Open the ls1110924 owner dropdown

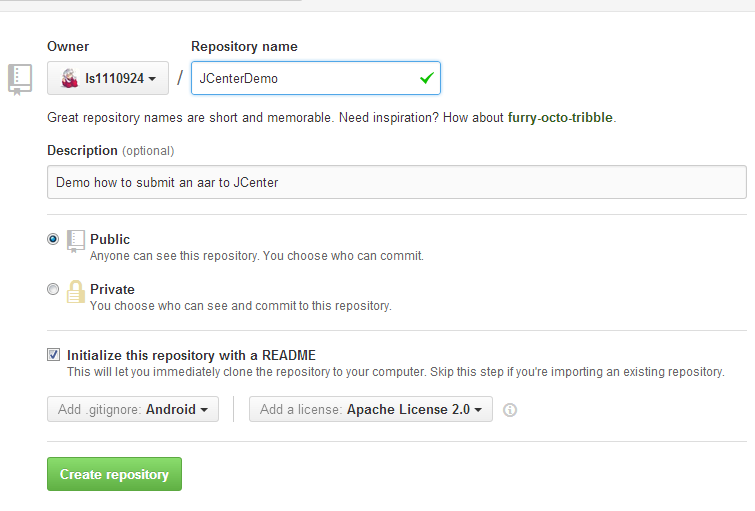click(x=108, y=78)
